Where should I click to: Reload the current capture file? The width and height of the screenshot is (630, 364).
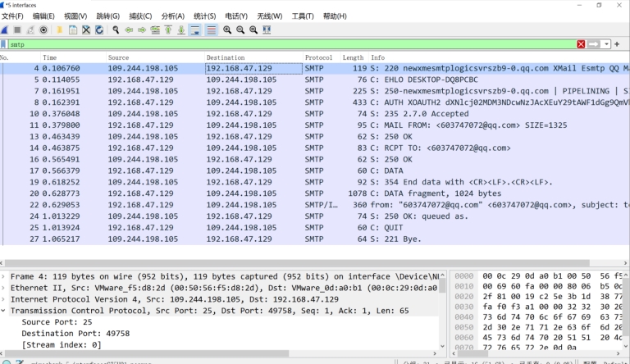[98, 30]
